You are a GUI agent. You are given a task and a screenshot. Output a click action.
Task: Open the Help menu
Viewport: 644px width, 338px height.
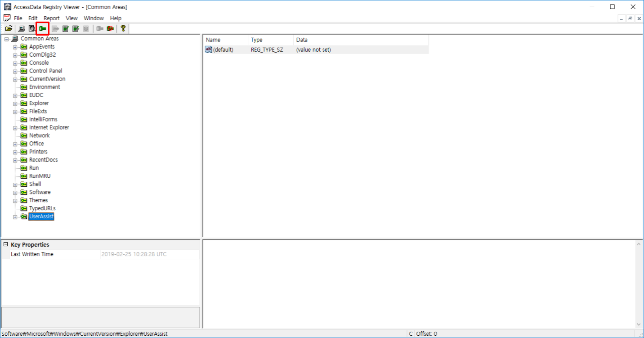click(116, 18)
